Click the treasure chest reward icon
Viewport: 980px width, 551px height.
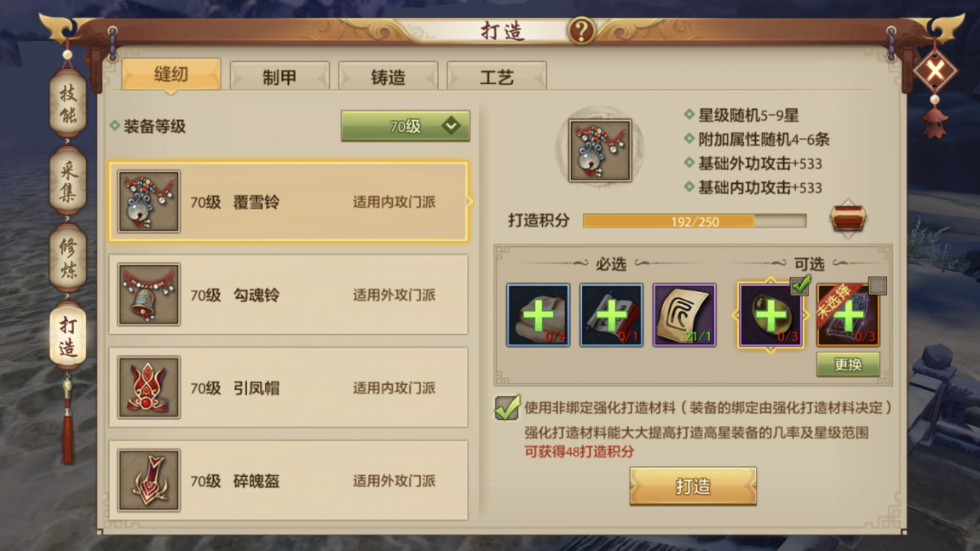pos(848,219)
